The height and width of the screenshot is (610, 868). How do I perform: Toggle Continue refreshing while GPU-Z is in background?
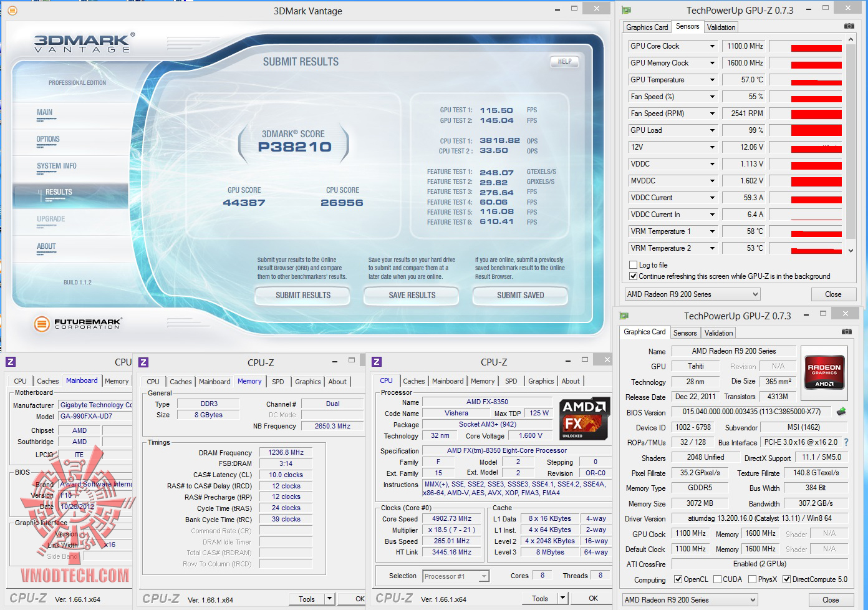634,276
